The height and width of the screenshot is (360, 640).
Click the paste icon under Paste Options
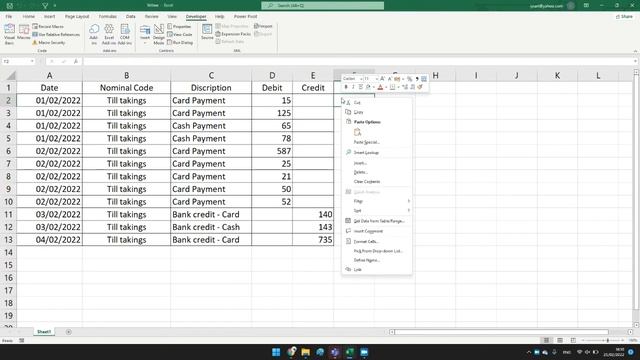tap(358, 132)
